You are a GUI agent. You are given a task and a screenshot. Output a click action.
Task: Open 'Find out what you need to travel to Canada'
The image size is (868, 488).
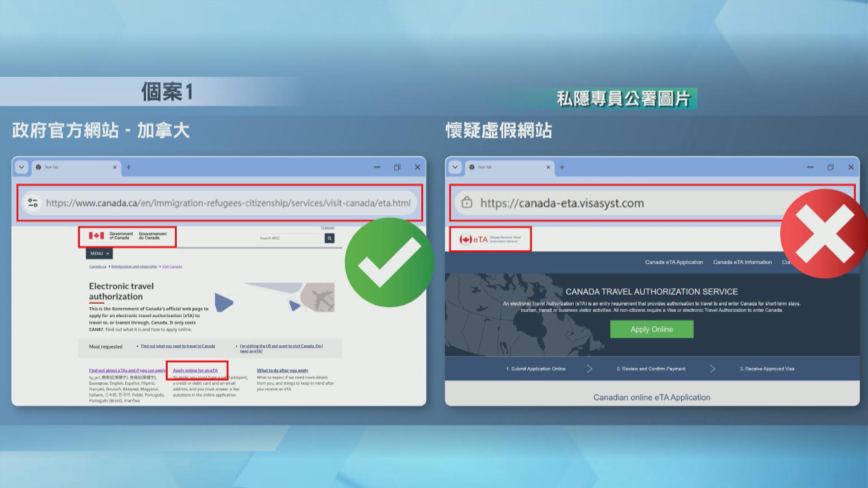pos(178,346)
